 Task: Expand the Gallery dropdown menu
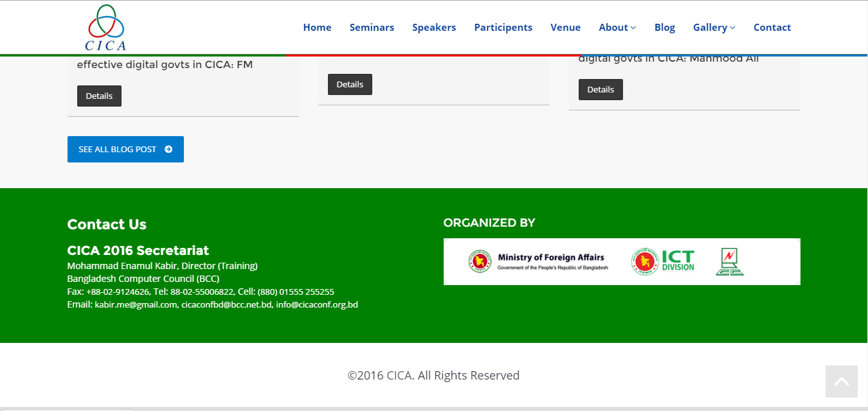(x=713, y=28)
